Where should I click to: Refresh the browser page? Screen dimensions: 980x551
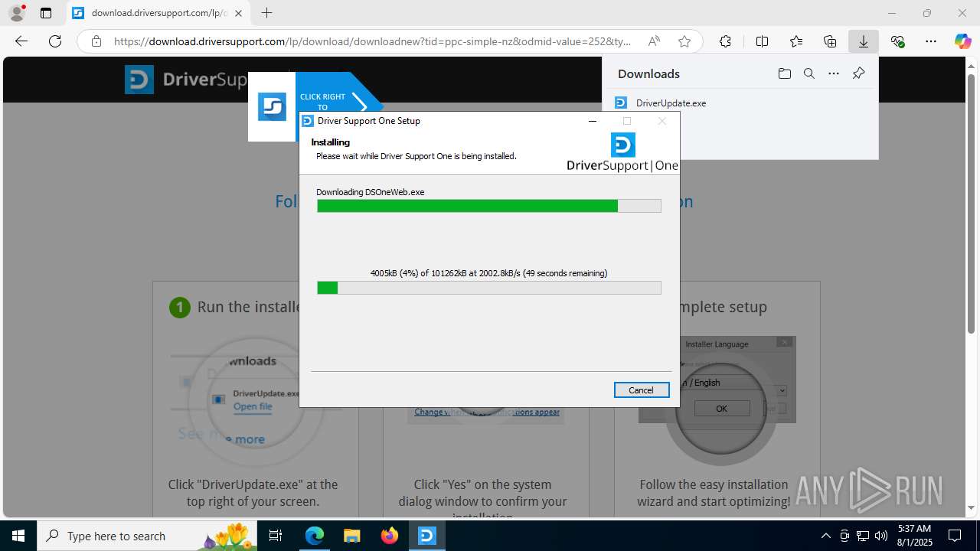pos(55,41)
